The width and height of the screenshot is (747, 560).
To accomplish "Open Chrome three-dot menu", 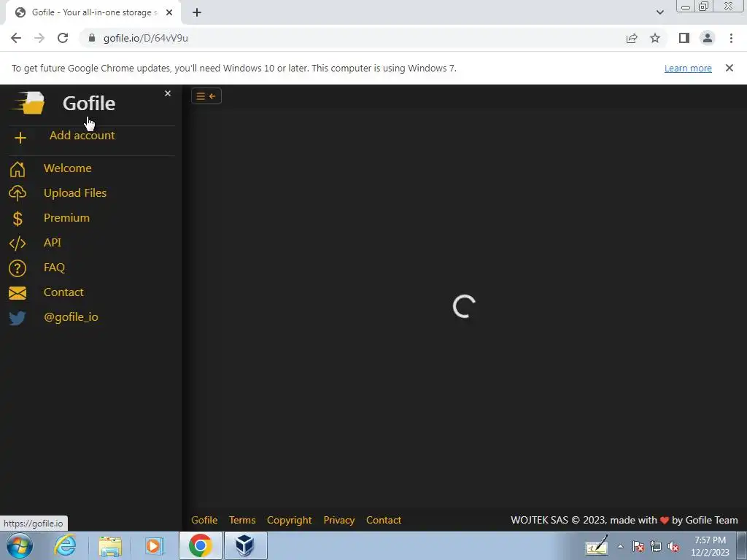I will (731, 38).
